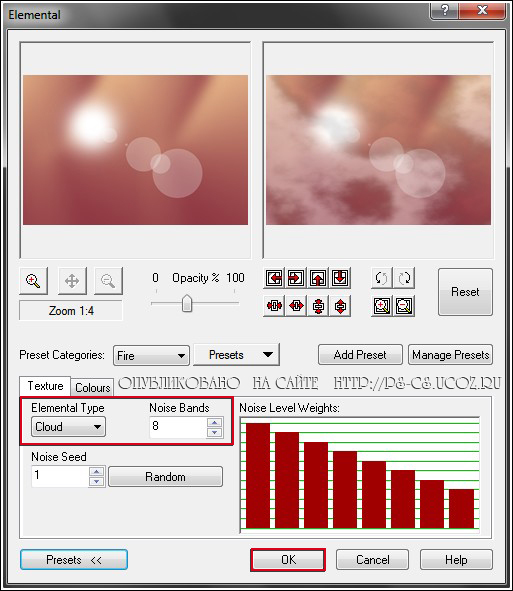The height and width of the screenshot is (591, 513).
Task: Generate a Random noise seed
Action: click(165, 477)
